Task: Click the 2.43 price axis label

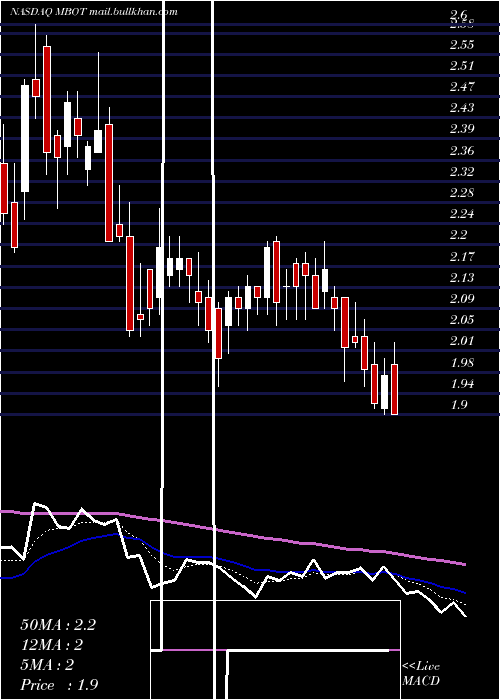Action: (x=462, y=108)
